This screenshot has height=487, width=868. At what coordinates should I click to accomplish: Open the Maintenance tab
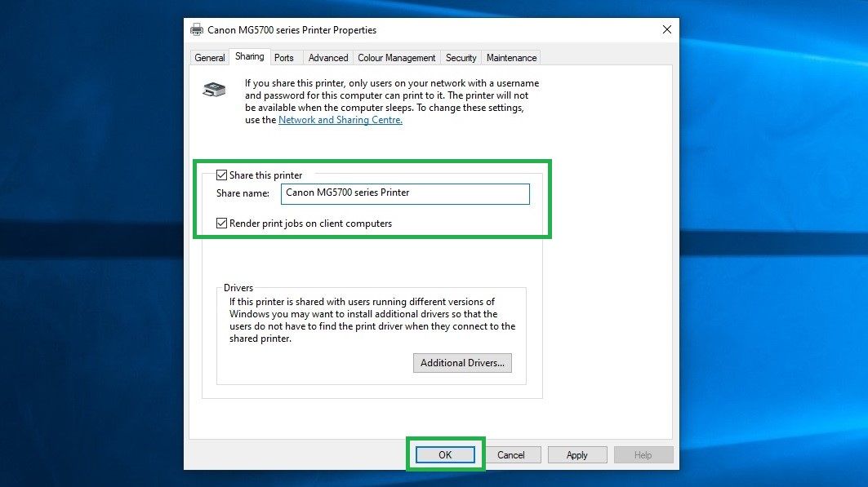[510, 57]
